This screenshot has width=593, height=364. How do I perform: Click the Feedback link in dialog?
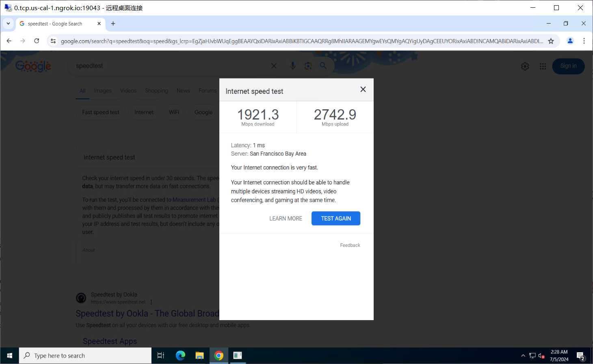click(350, 245)
